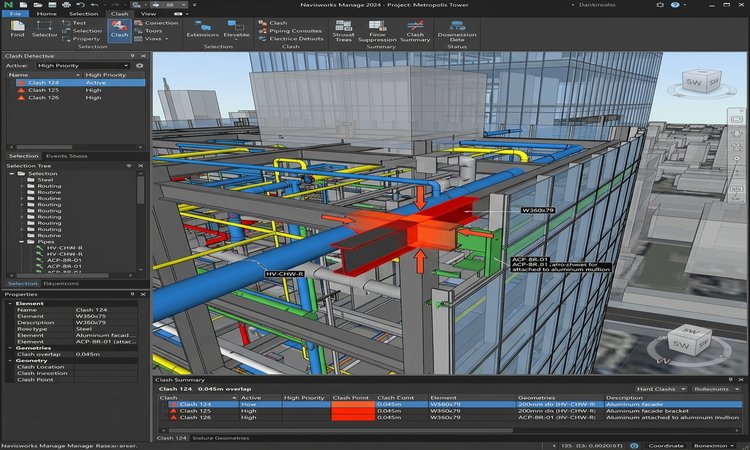Collapse the Pipes tree node
The height and width of the screenshot is (450, 750).
[x=22, y=242]
